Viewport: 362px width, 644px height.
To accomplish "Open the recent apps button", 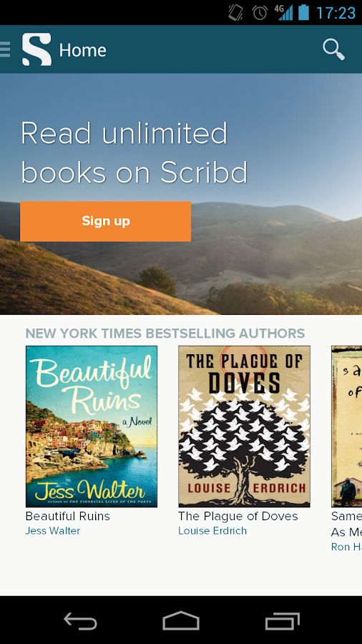I will tap(283, 620).
